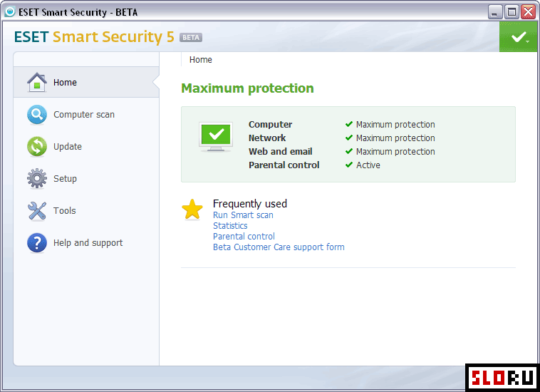This screenshot has height=392, width=540.
Task: Click the Computer protection status row
Action: (x=342, y=124)
